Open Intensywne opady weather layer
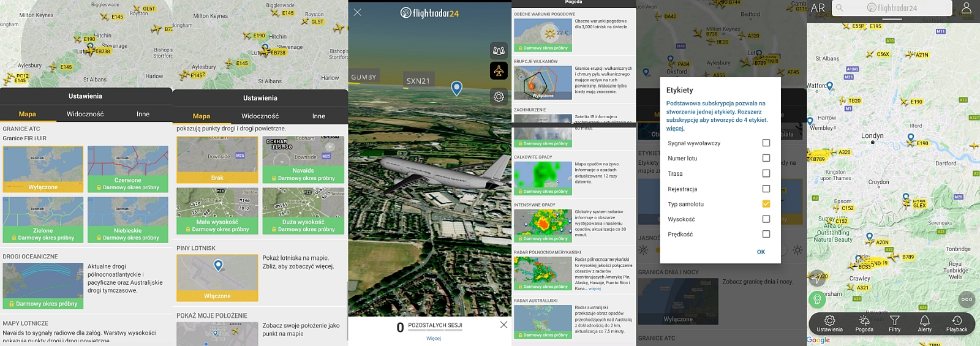The width and height of the screenshot is (980, 346). (x=543, y=226)
